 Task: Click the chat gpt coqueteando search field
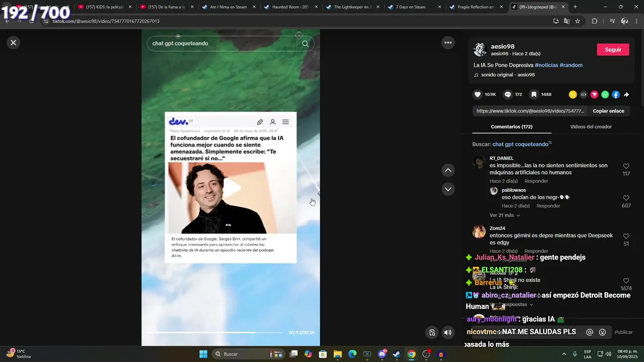tap(222, 43)
